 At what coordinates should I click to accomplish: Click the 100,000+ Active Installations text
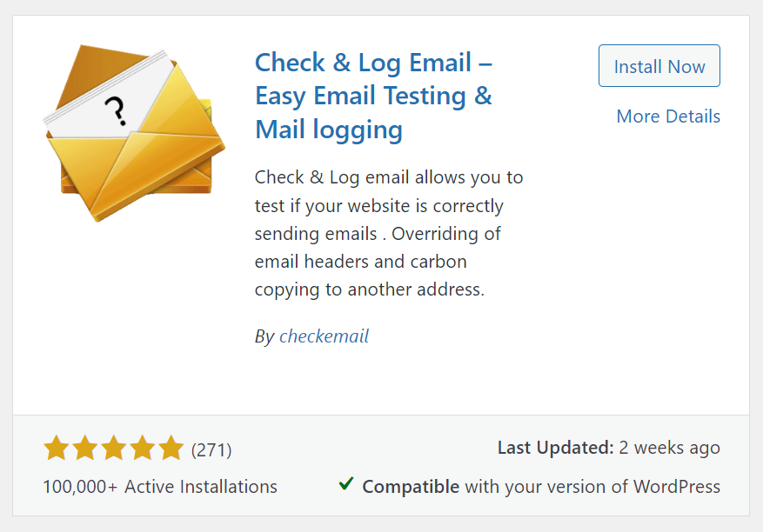[x=160, y=487]
